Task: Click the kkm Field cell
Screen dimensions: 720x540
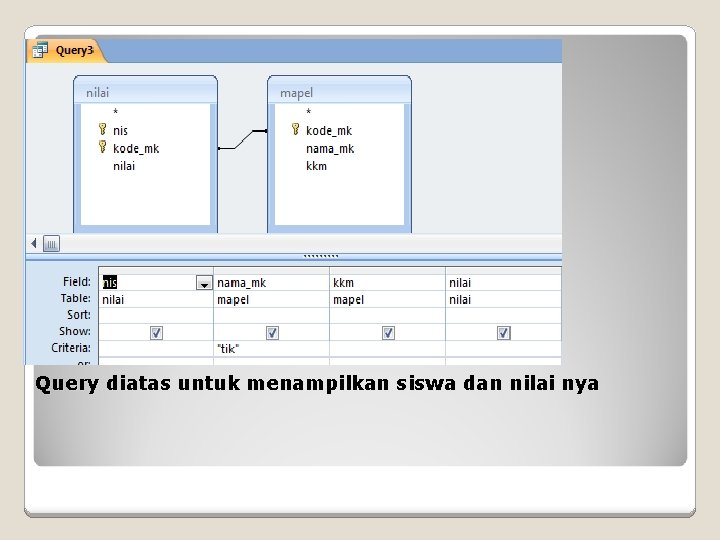Action: [x=388, y=282]
